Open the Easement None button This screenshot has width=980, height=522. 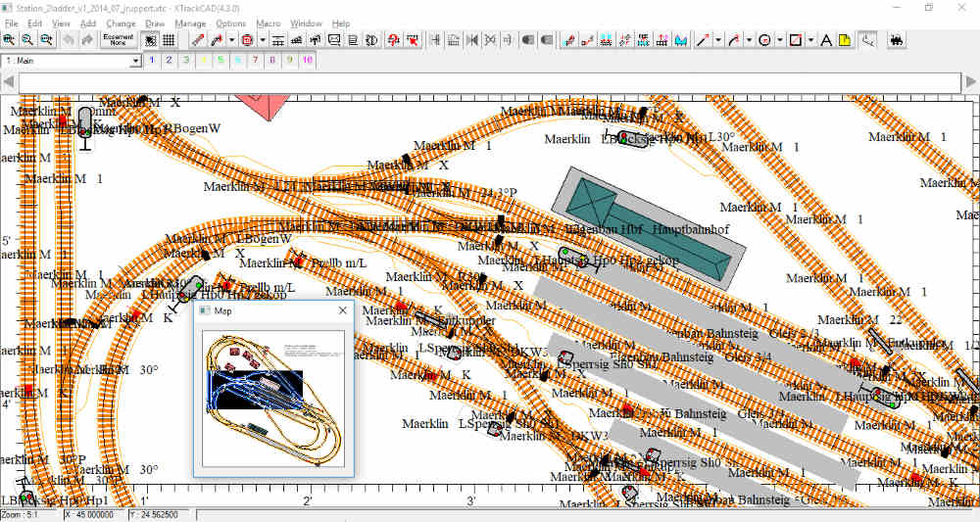tap(119, 40)
